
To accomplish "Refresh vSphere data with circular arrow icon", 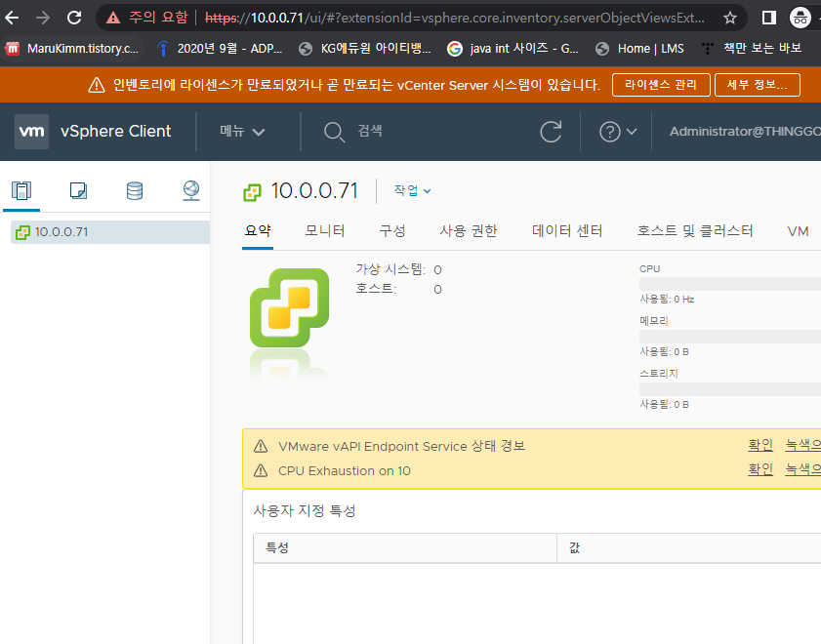I will [x=551, y=132].
